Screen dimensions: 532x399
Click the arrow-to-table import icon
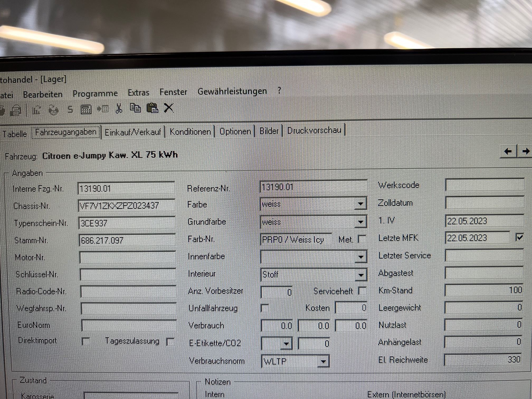click(103, 108)
